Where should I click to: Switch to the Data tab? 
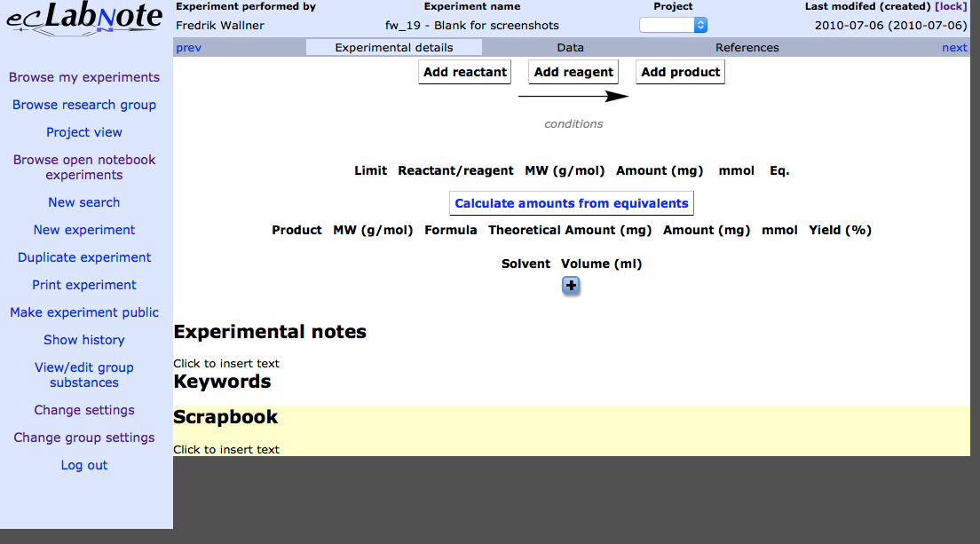(x=570, y=47)
